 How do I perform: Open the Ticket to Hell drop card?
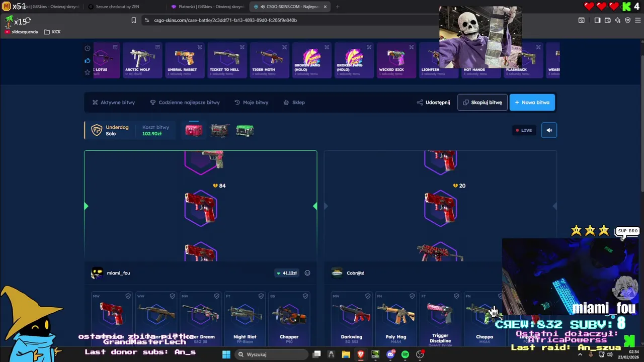(226, 60)
